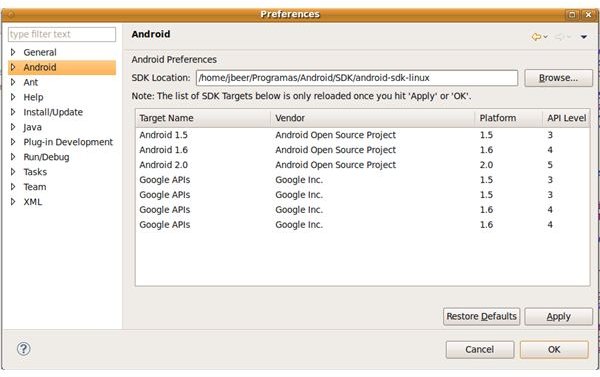
Task: Select Tasks preferences category
Action: pyautogui.click(x=35, y=172)
